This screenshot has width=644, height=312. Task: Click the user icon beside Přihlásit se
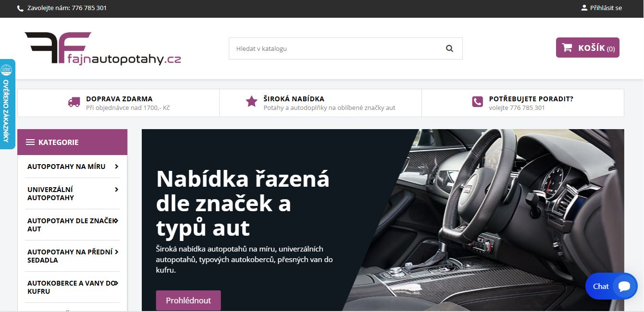584,8
